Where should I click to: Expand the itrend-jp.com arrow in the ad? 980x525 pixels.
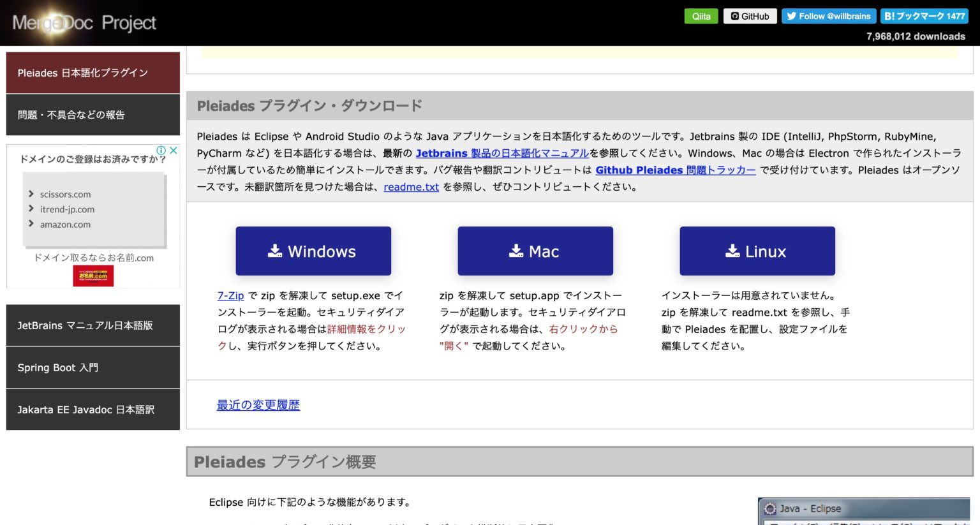[32, 209]
